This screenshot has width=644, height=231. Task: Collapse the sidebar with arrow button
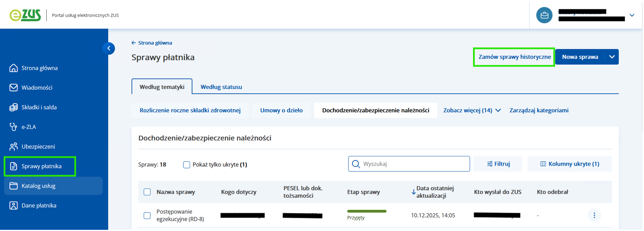click(x=109, y=48)
